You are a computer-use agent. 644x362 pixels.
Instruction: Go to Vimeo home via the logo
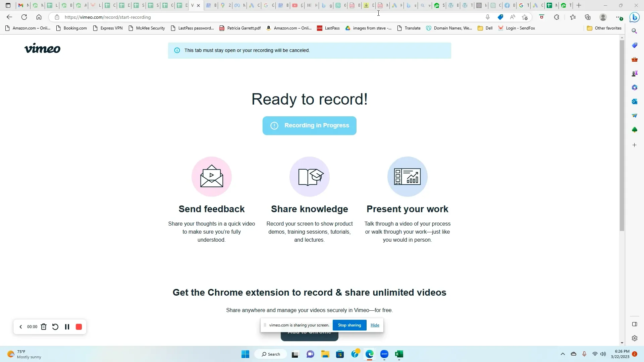click(42, 49)
